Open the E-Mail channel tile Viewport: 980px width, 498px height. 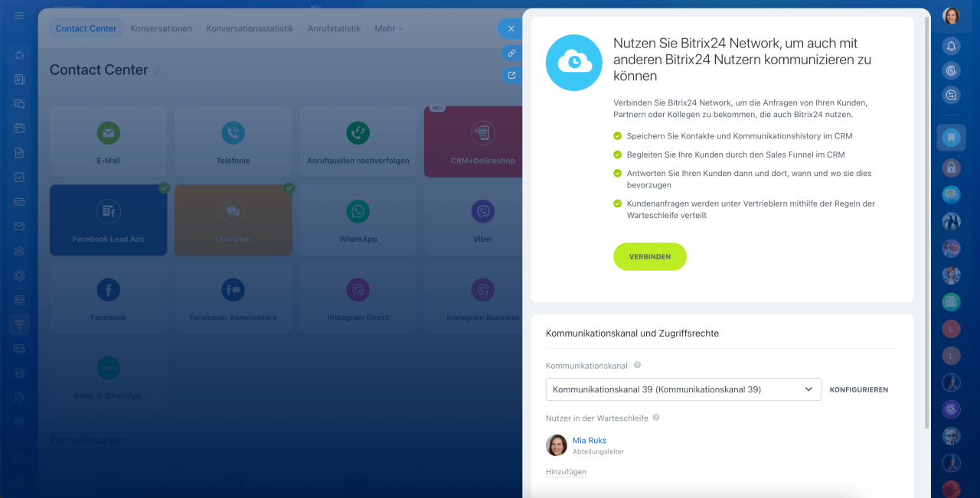tap(108, 142)
